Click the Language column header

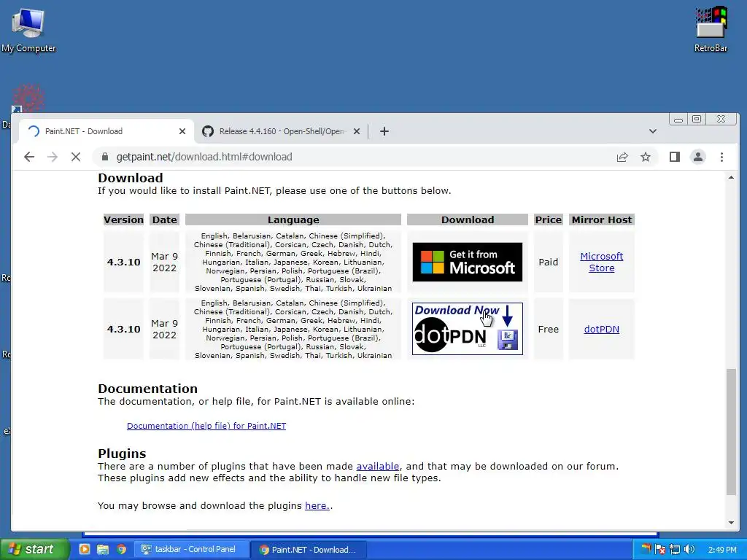pyautogui.click(x=293, y=219)
